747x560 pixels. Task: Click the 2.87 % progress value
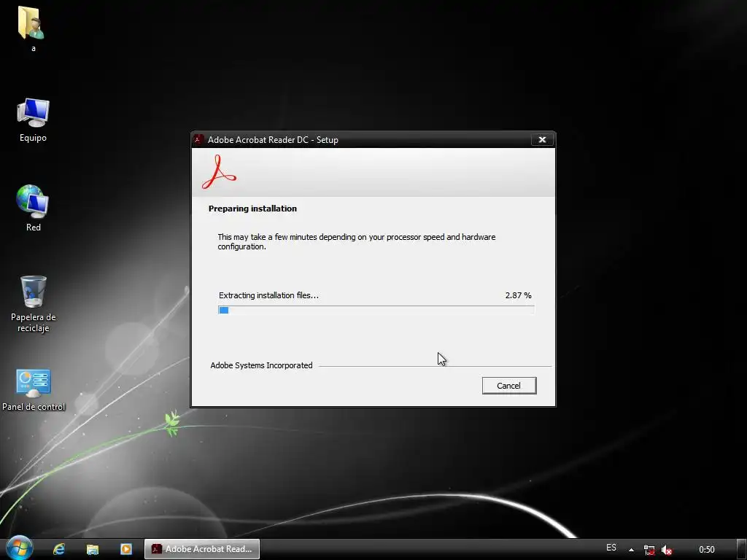click(x=519, y=295)
